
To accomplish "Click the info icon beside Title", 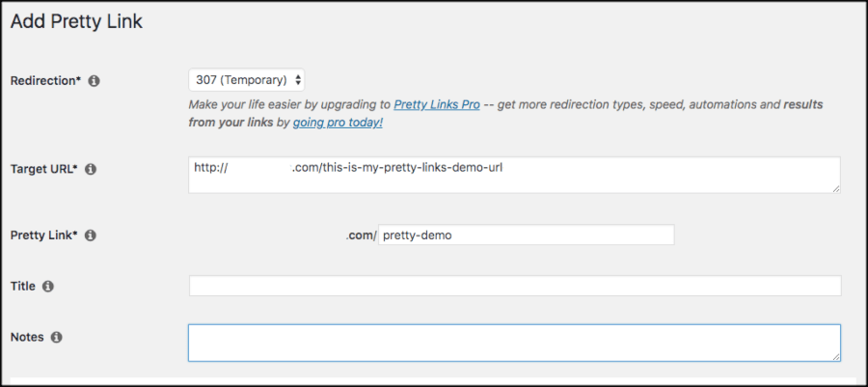I will point(48,286).
